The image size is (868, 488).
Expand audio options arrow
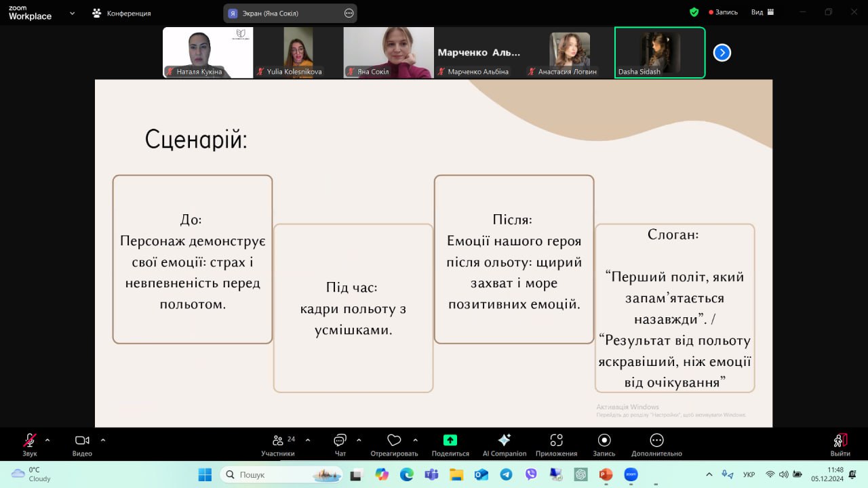(47, 440)
